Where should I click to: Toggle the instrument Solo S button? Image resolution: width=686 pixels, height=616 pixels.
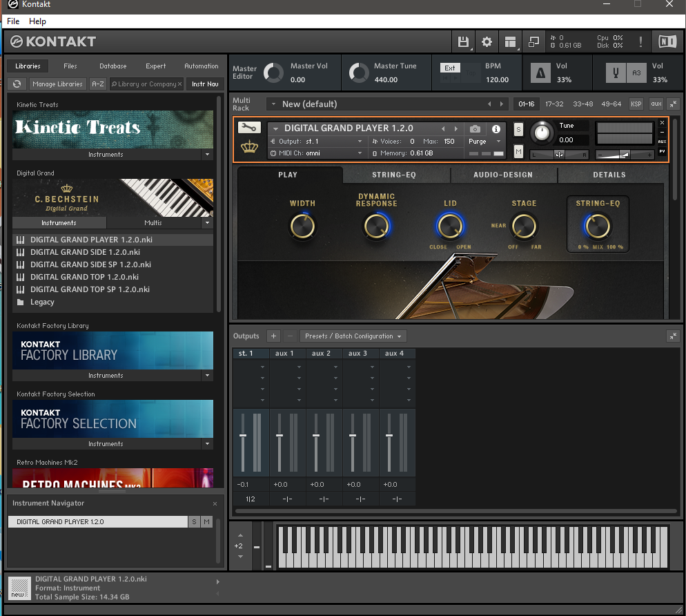[518, 129]
